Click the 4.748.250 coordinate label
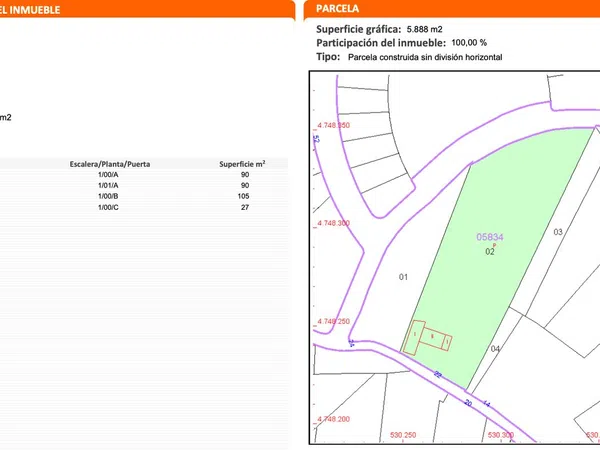600x450 pixels. click(333, 322)
